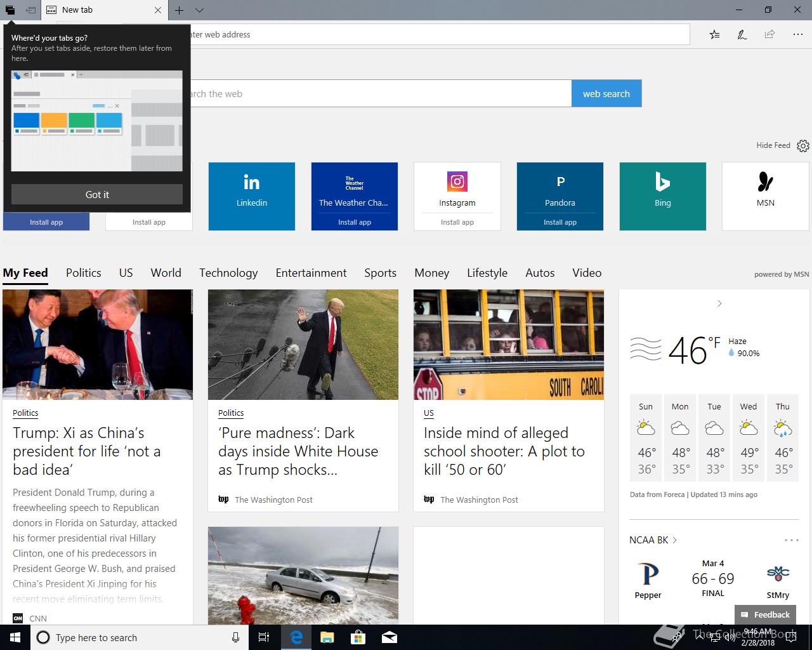Open the tabs you've set aside icon

point(10,10)
